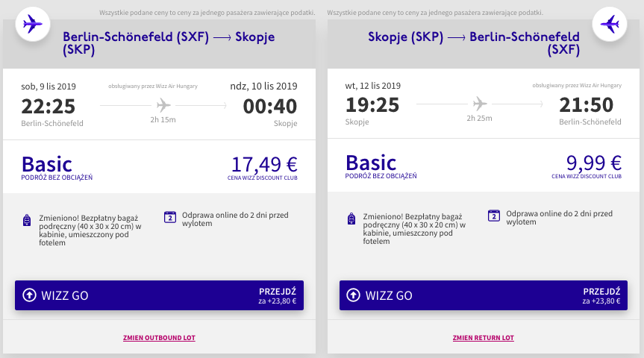644x358 pixels.
Task: Upgrade return flight via PRZEJDŹ za +23,80 €
Action: [x=601, y=296]
